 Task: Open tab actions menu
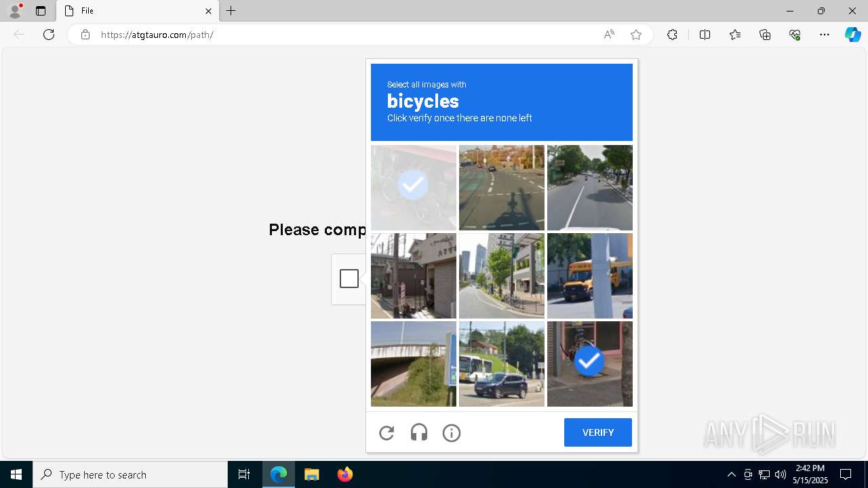(41, 11)
